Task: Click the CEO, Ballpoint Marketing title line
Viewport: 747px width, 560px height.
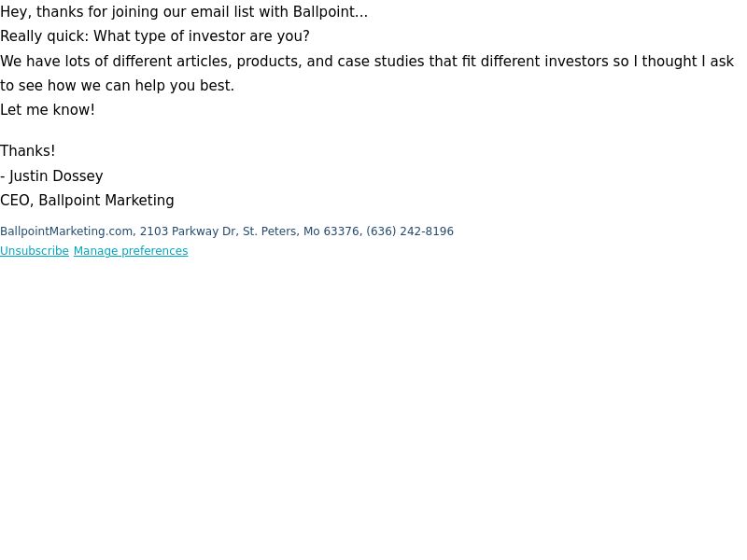Action: 87,201
